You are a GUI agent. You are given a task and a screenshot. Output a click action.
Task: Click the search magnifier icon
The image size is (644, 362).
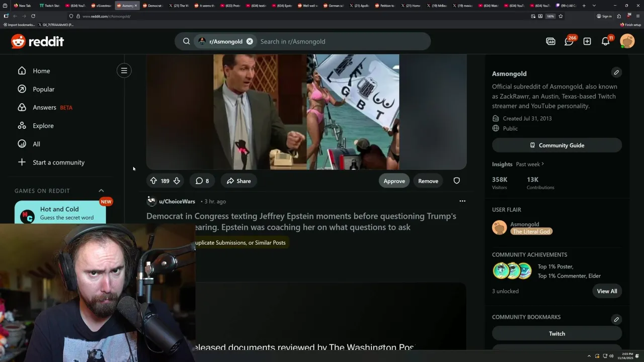tap(186, 41)
